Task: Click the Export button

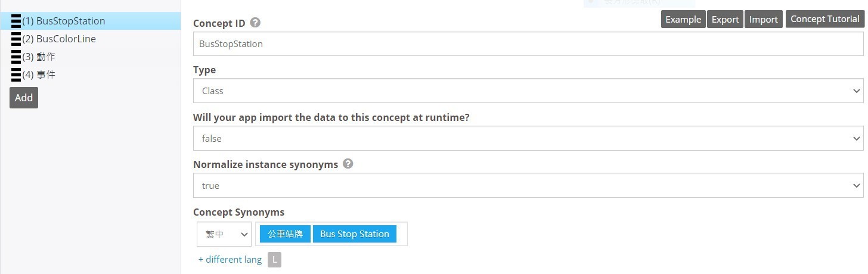Action: [726, 19]
